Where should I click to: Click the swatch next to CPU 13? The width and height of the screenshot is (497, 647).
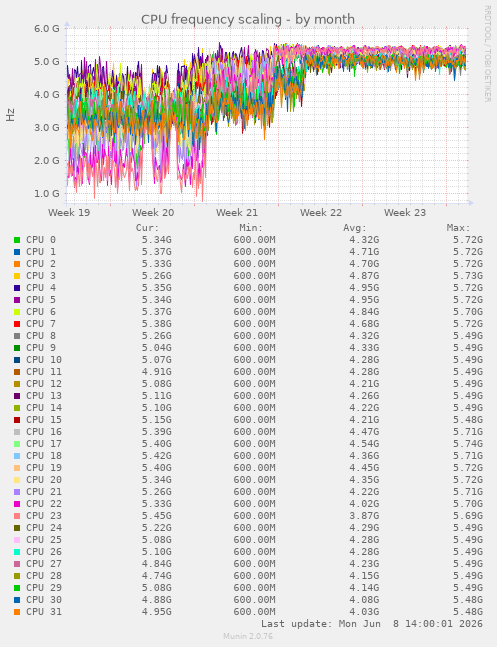(x=17, y=395)
